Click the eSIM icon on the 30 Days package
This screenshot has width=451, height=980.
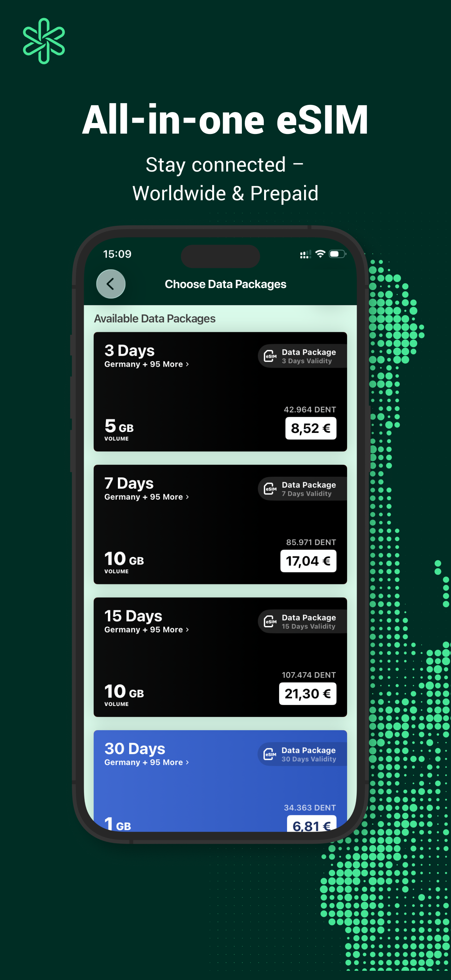[270, 754]
